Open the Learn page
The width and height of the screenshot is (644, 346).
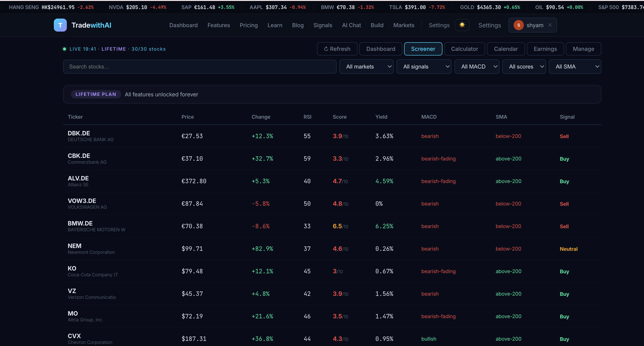pyautogui.click(x=275, y=25)
